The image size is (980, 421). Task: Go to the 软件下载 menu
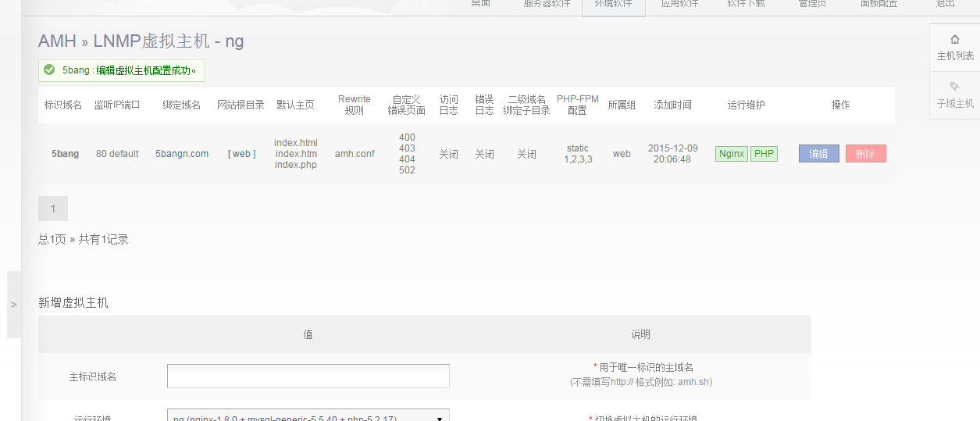(x=746, y=5)
